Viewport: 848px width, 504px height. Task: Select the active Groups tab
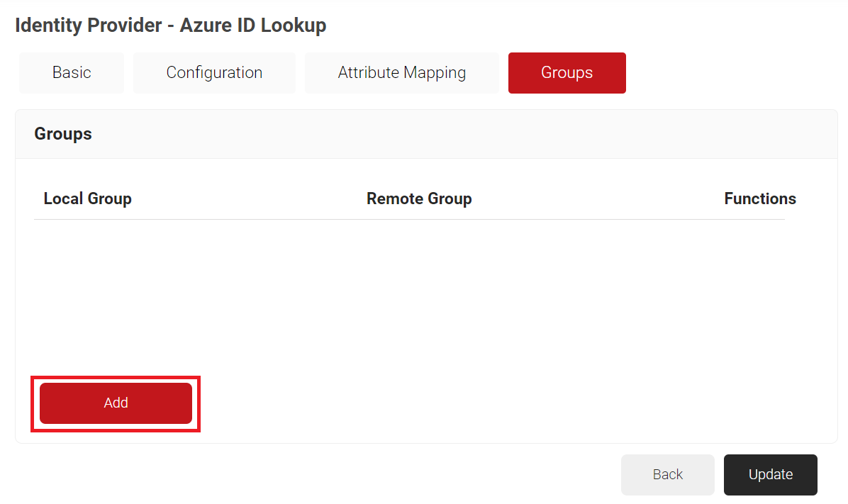point(567,73)
